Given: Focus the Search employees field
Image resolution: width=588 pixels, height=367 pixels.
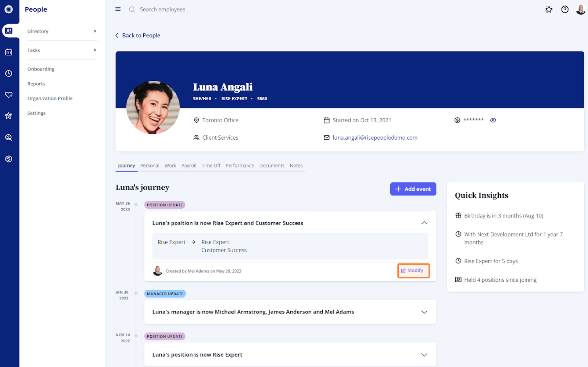Looking at the screenshot, I should (162, 10).
